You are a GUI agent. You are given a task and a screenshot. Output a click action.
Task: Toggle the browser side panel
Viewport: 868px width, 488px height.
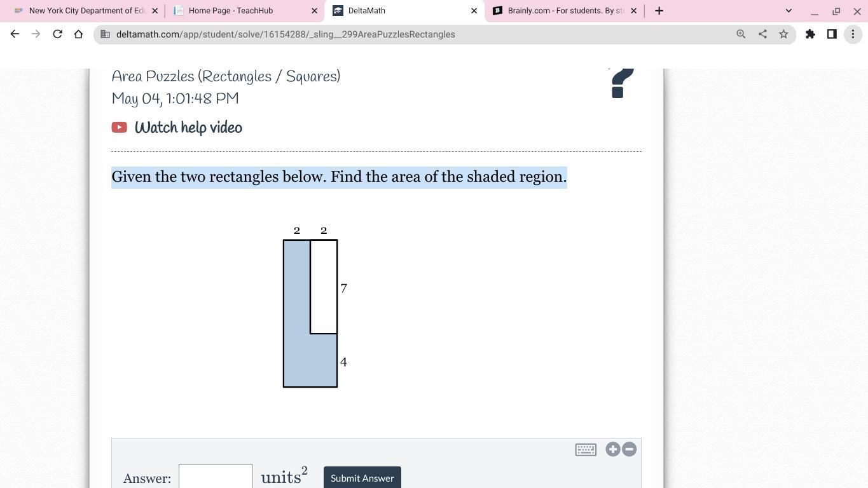click(x=831, y=34)
